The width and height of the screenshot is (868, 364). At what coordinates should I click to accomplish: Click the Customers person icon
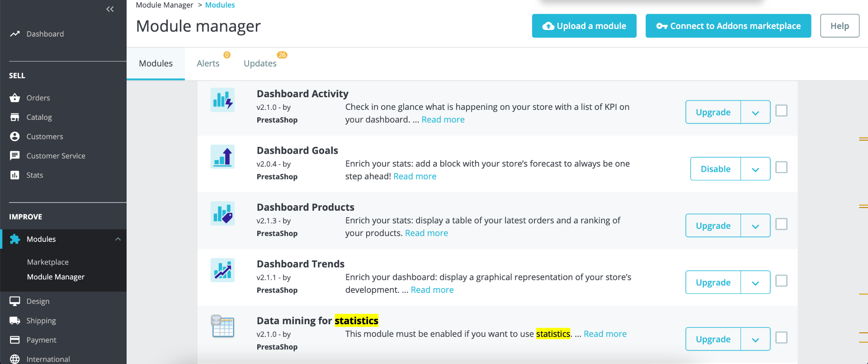tap(15, 137)
